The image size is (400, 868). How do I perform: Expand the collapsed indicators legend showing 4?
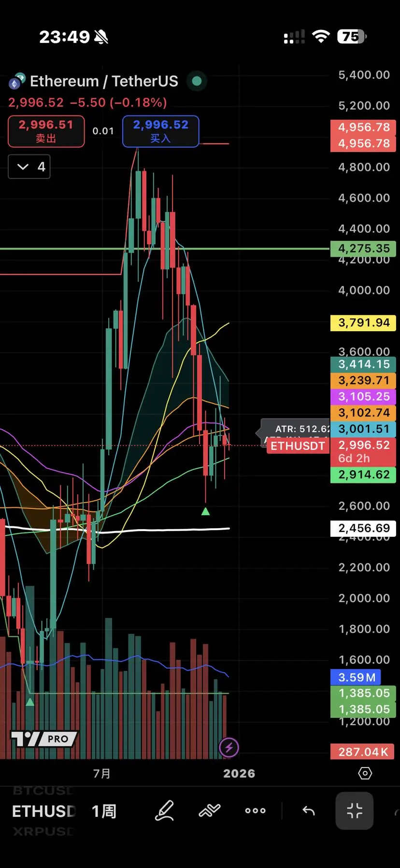pyautogui.click(x=29, y=167)
